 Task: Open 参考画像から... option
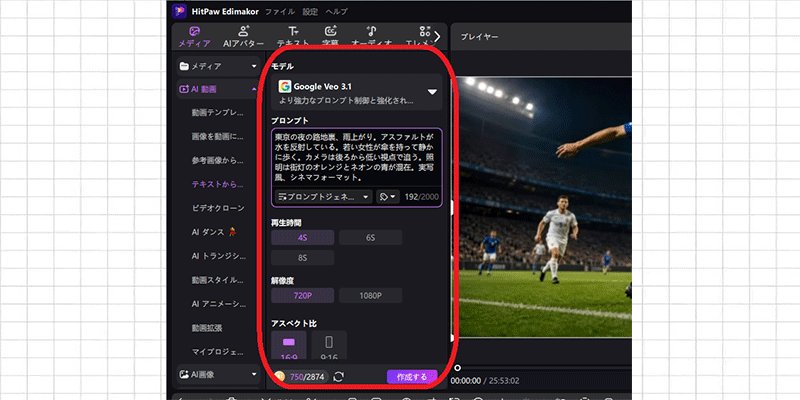coord(218,160)
